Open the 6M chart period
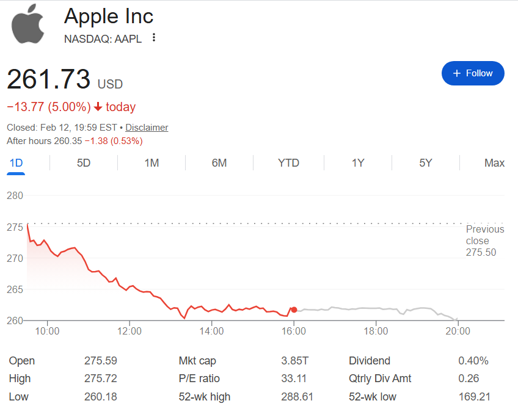The image size is (518, 420). pos(219,163)
